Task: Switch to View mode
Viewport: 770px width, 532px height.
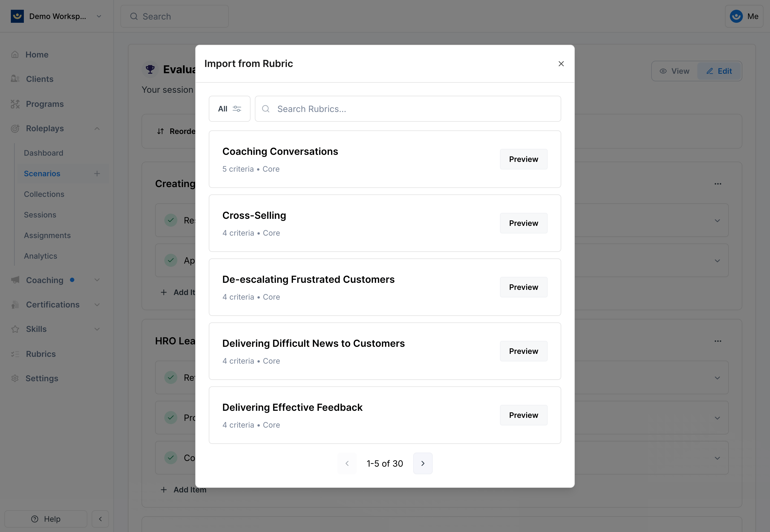Action: tap(675, 71)
